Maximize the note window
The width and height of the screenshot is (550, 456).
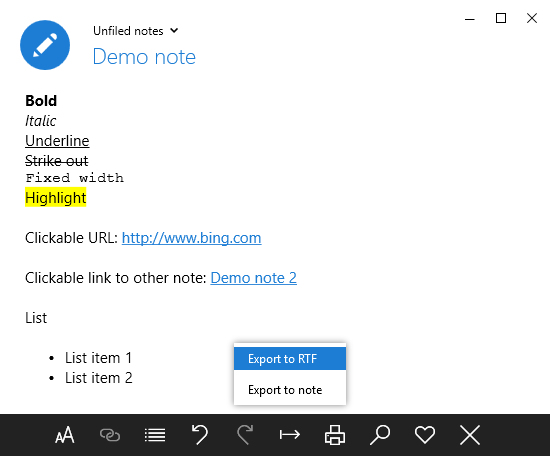click(x=501, y=18)
